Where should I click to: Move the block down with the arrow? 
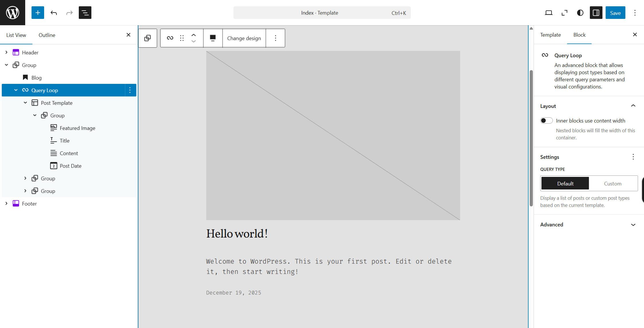(194, 42)
